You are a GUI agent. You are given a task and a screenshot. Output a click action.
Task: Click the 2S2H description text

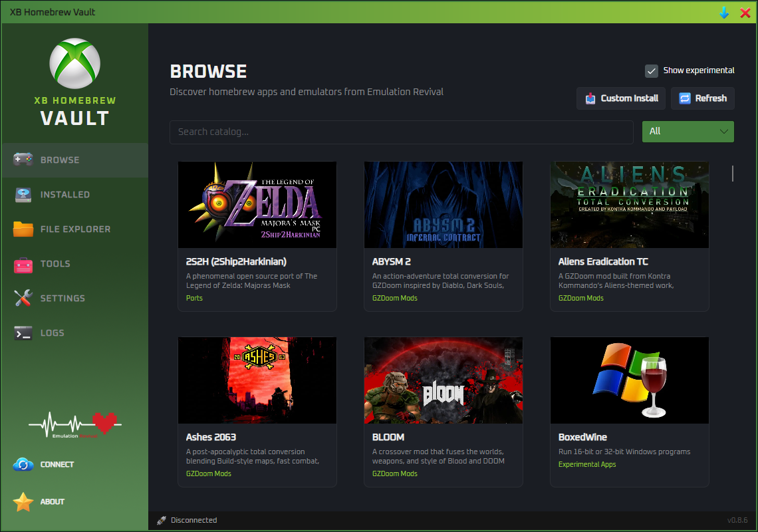252,281
